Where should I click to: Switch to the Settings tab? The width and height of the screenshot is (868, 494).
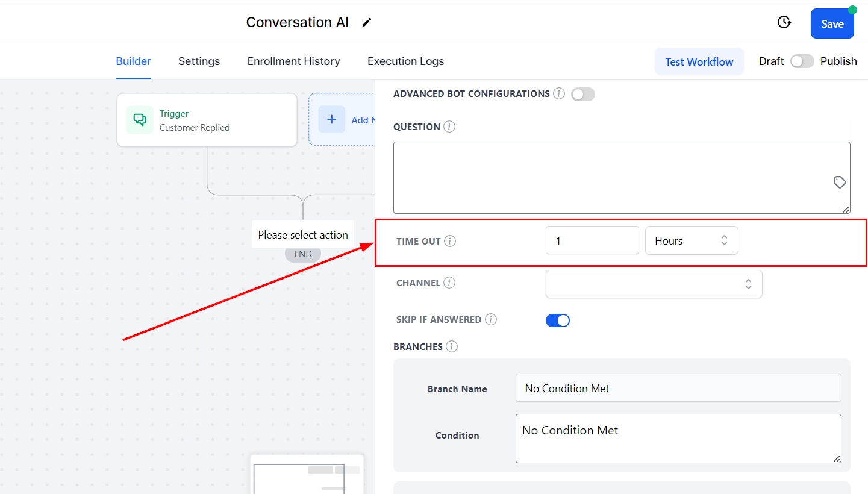(199, 61)
